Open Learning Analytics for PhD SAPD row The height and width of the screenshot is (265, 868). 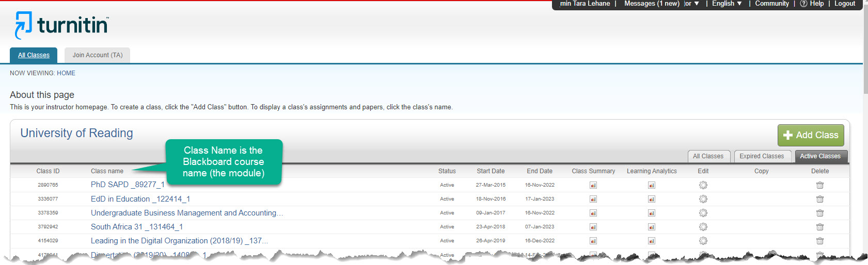[652, 185]
